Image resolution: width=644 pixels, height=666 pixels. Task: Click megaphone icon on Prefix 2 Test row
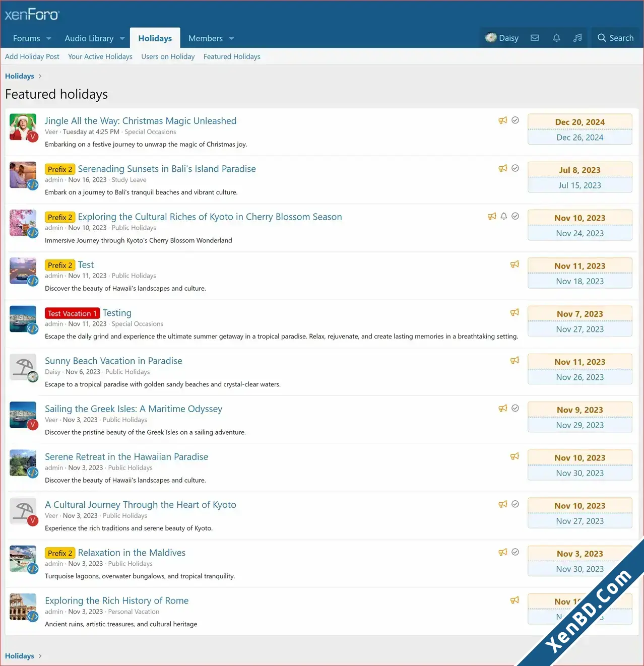[x=514, y=264]
